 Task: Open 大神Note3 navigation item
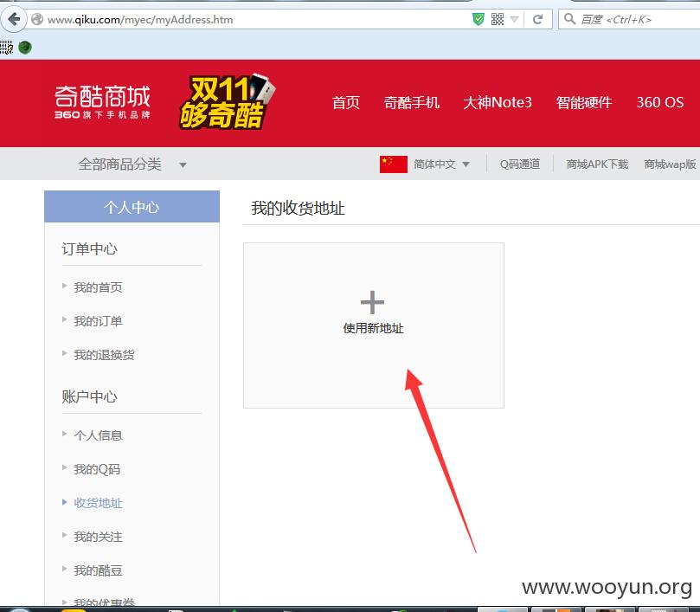(498, 103)
